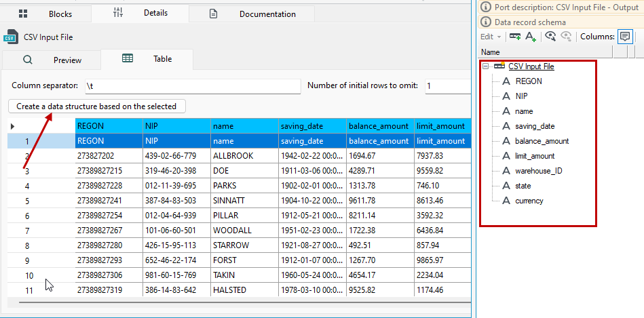Click cell containing HALSTED
The image size is (644, 318).
(x=244, y=290)
